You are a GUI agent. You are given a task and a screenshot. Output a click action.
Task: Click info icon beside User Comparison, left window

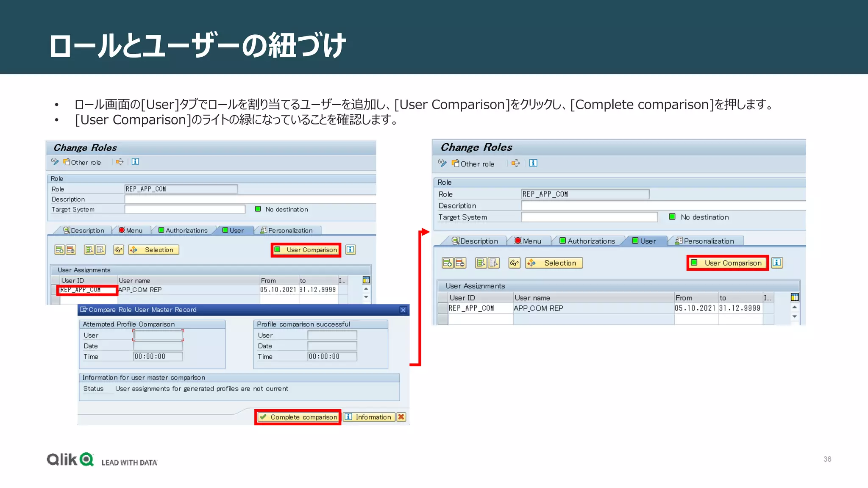tap(351, 250)
